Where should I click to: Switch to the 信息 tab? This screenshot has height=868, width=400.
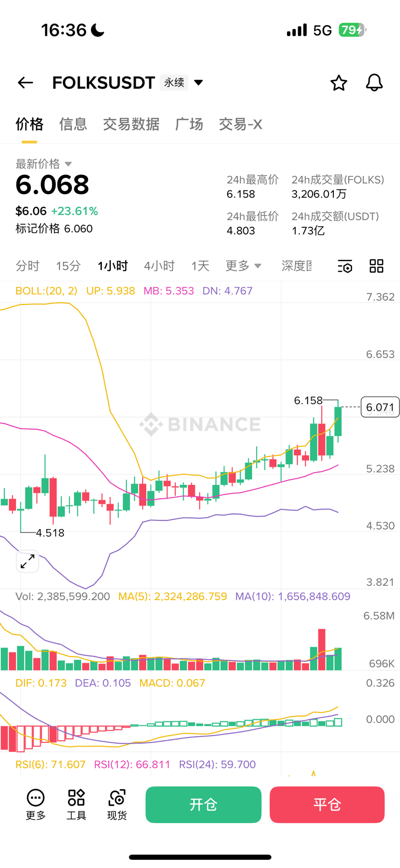pyautogui.click(x=73, y=124)
